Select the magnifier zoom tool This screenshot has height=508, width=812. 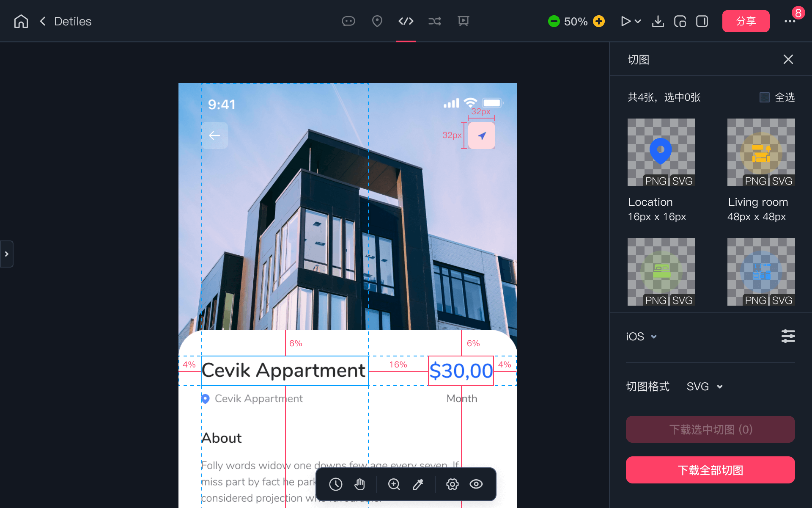click(394, 484)
